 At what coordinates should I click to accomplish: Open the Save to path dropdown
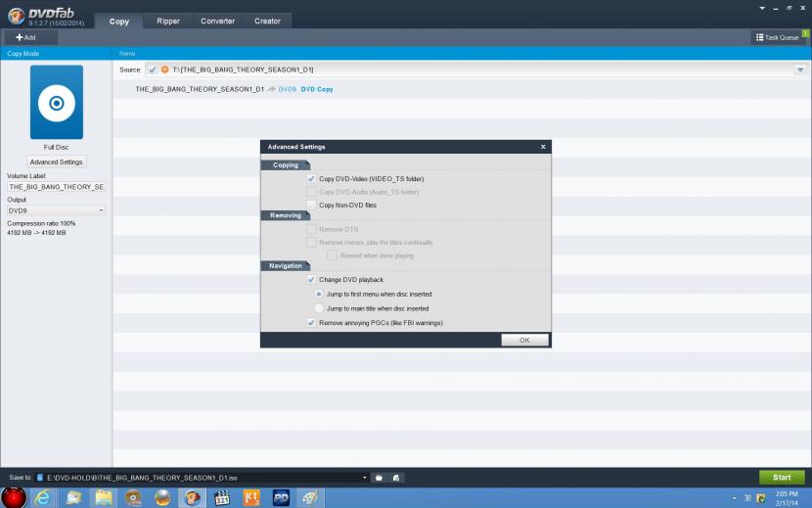[365, 478]
